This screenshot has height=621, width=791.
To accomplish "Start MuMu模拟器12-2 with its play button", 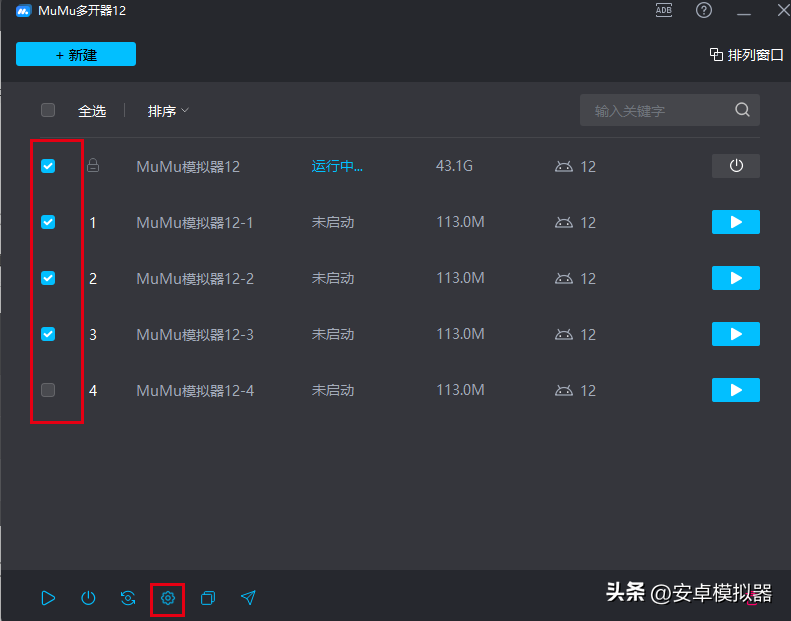I will point(736,278).
